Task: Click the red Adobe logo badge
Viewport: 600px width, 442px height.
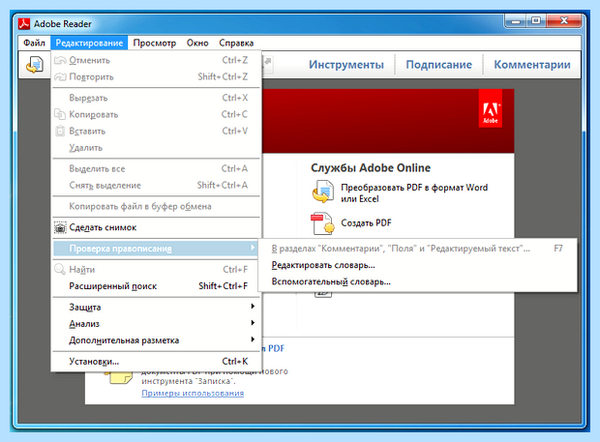Action: point(490,108)
